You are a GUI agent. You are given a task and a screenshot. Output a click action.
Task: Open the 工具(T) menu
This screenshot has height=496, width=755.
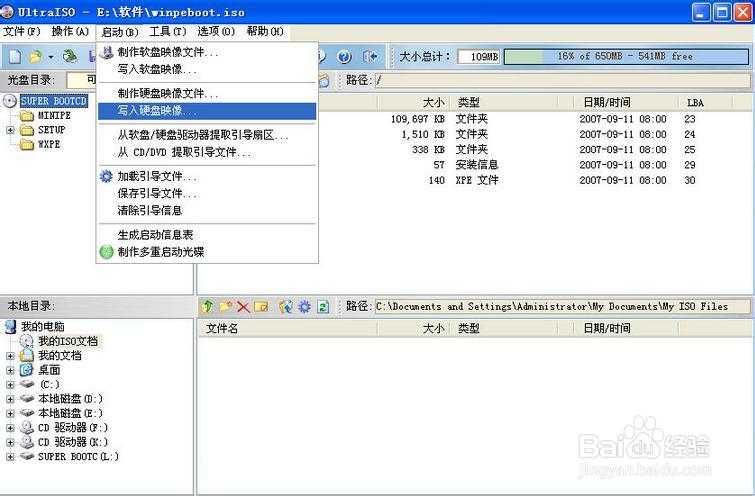pyautogui.click(x=168, y=32)
